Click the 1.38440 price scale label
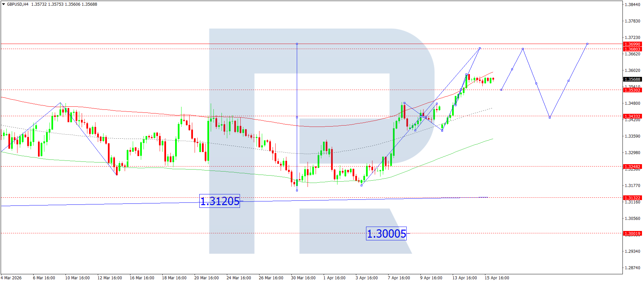Image resolution: width=644 pixels, height=282 pixels. point(632,5)
